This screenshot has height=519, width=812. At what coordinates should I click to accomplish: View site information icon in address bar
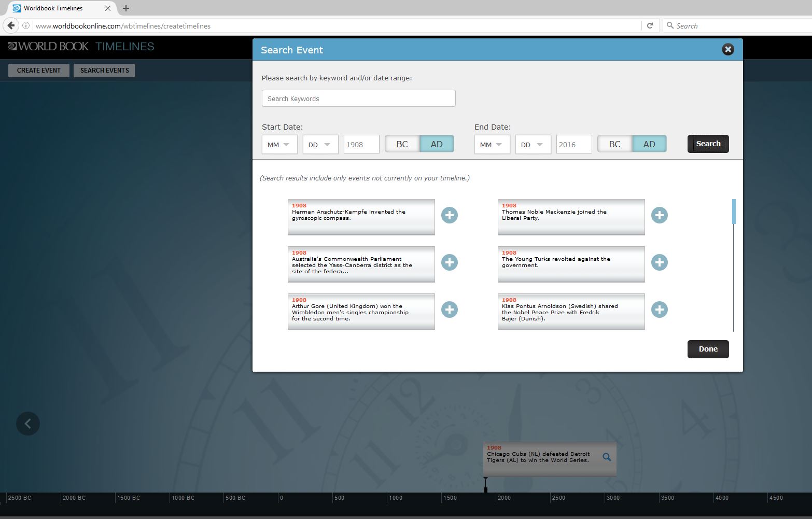coord(26,25)
